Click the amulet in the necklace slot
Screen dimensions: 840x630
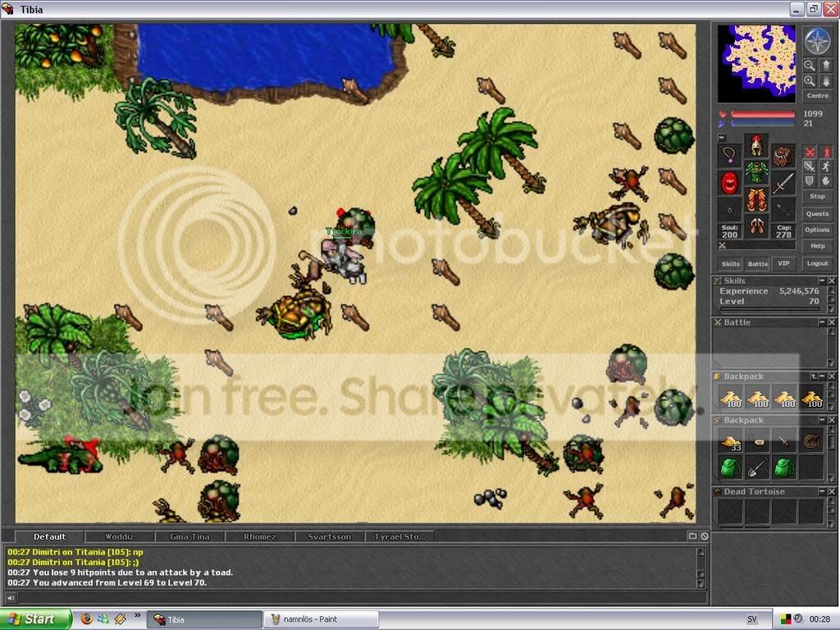click(x=729, y=156)
